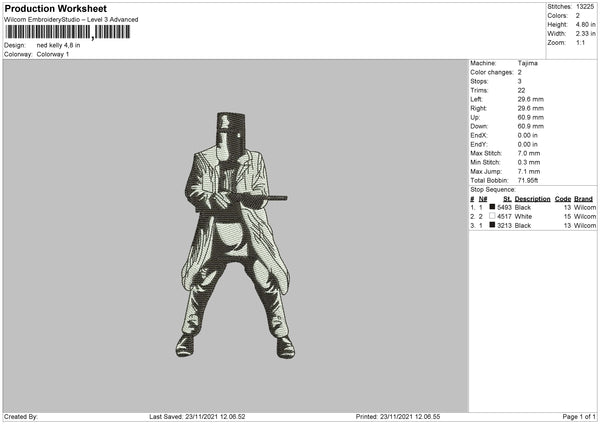
Task: Click the barcode under the worksheet title
Action: 68,32
